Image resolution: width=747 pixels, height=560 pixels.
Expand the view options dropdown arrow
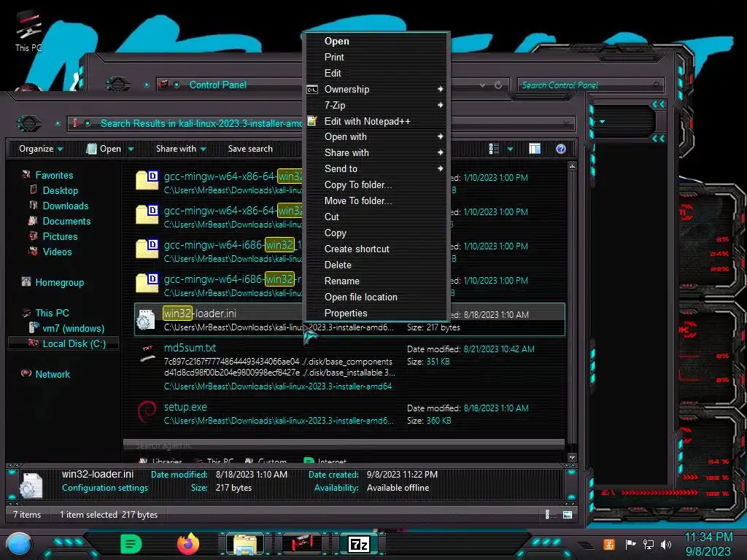tap(510, 149)
